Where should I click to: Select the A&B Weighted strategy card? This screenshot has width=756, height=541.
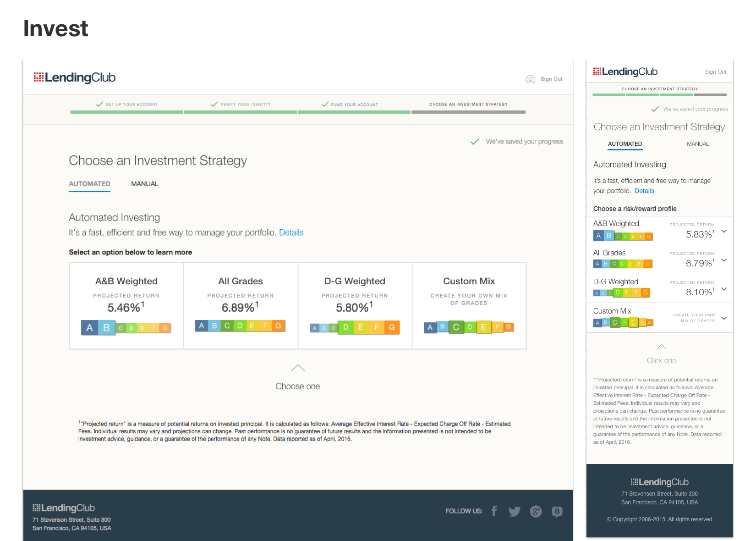click(x=126, y=306)
